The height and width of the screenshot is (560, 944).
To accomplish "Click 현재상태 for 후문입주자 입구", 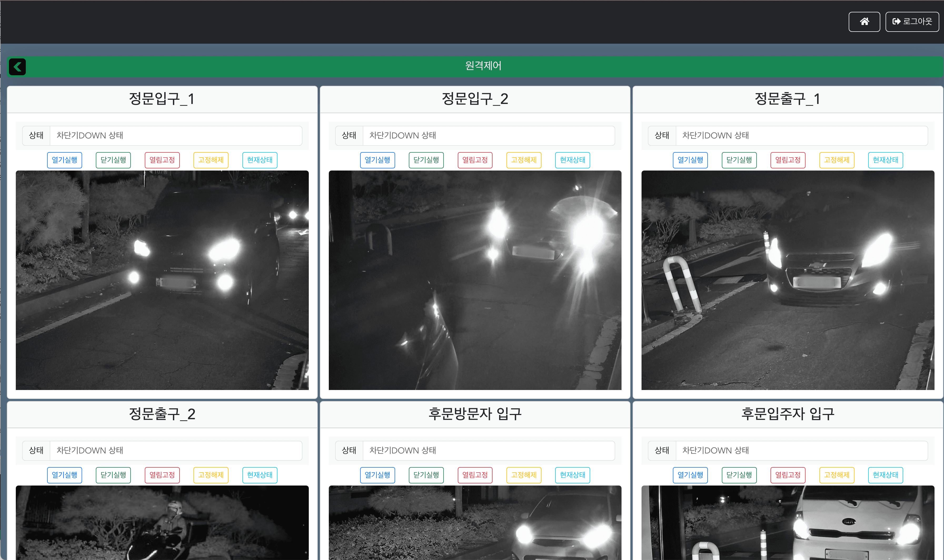I will [x=885, y=475].
